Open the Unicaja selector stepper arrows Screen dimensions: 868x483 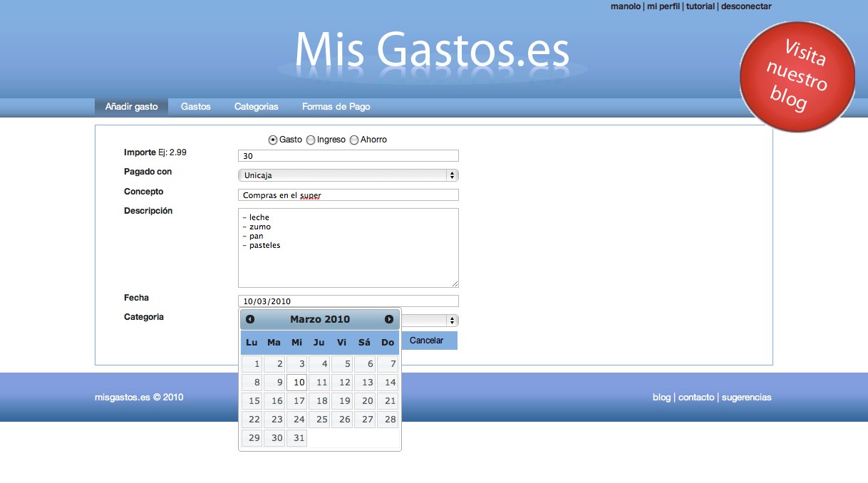pyautogui.click(x=453, y=175)
